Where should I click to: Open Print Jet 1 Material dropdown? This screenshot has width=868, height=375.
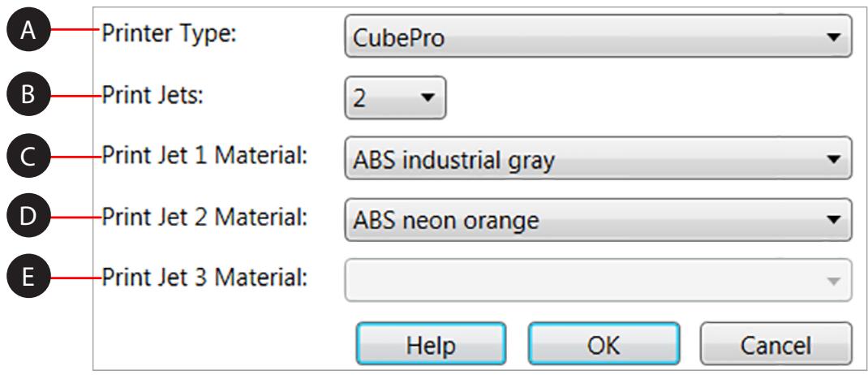tap(597, 158)
